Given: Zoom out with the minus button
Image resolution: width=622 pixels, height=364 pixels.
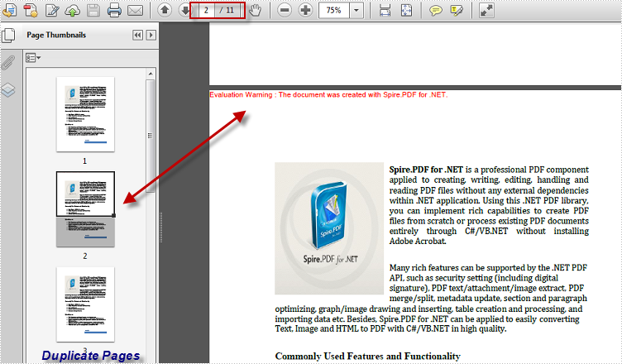Looking at the screenshot, I should point(284,10).
